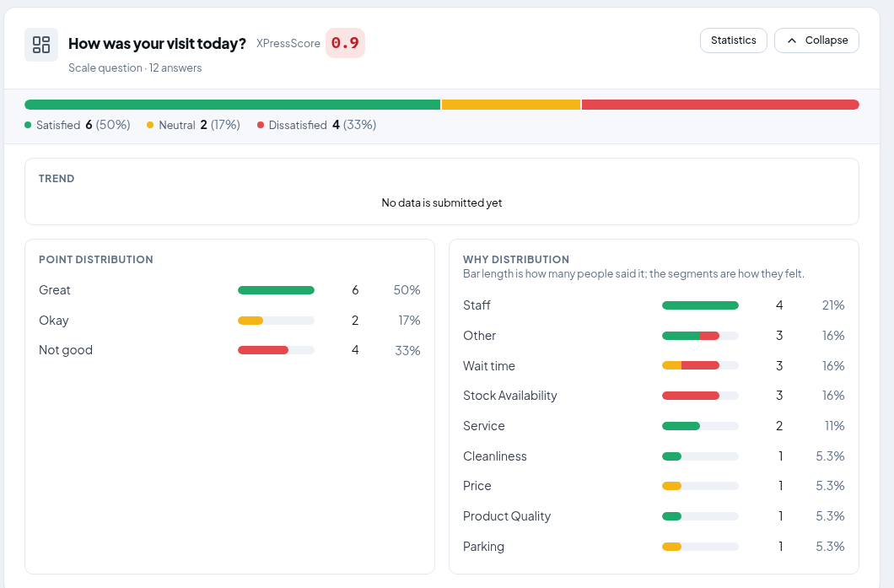Image resolution: width=894 pixels, height=588 pixels.
Task: Click the yellow bar for Okay
Action: pos(250,321)
